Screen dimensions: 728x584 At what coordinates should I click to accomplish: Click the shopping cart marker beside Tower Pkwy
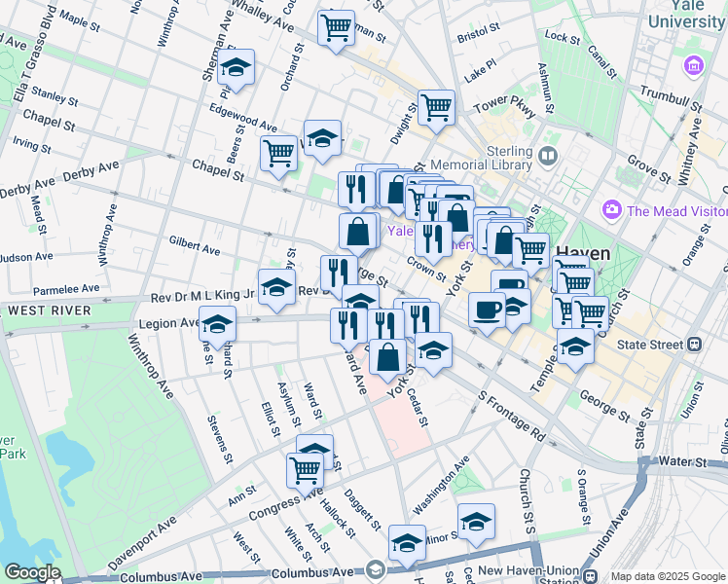pyautogui.click(x=436, y=109)
